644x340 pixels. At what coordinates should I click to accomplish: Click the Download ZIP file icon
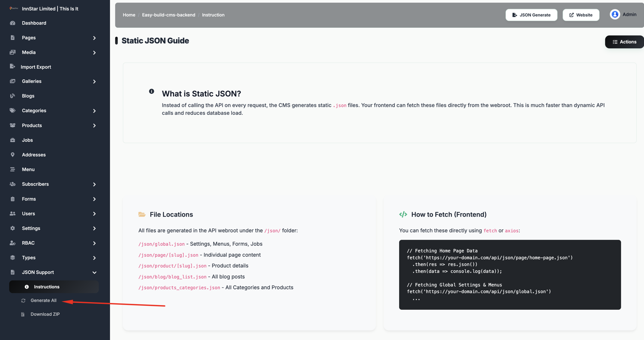tap(23, 315)
